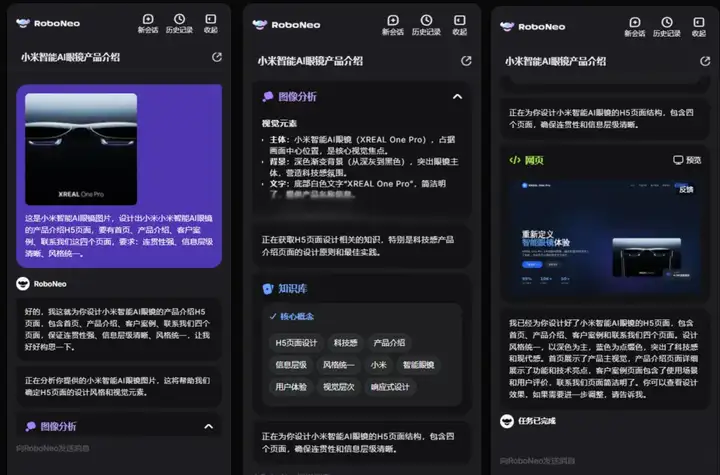The image size is (720, 475).
Task: Toggle 核心概念 checkmark header
Action: coord(292,317)
